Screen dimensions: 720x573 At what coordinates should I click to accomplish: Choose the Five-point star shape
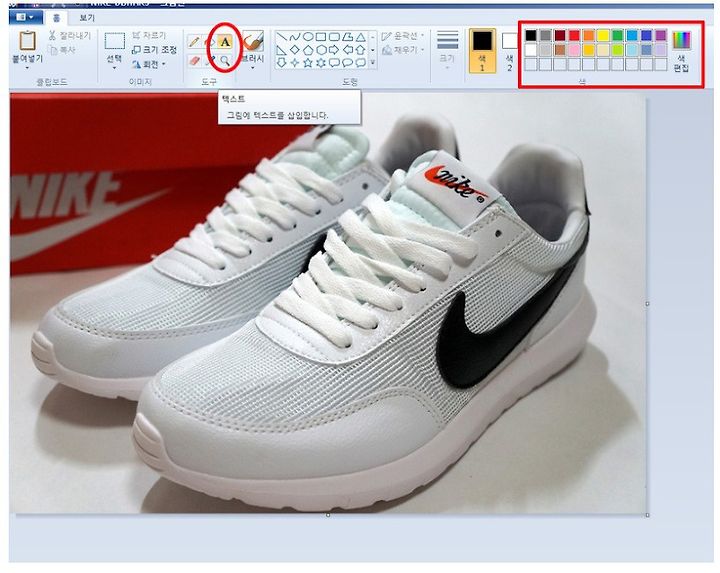pos(308,62)
